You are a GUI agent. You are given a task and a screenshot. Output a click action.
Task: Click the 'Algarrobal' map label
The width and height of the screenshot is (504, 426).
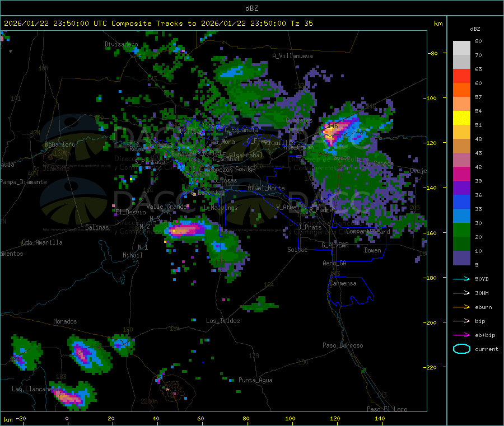[246, 155]
